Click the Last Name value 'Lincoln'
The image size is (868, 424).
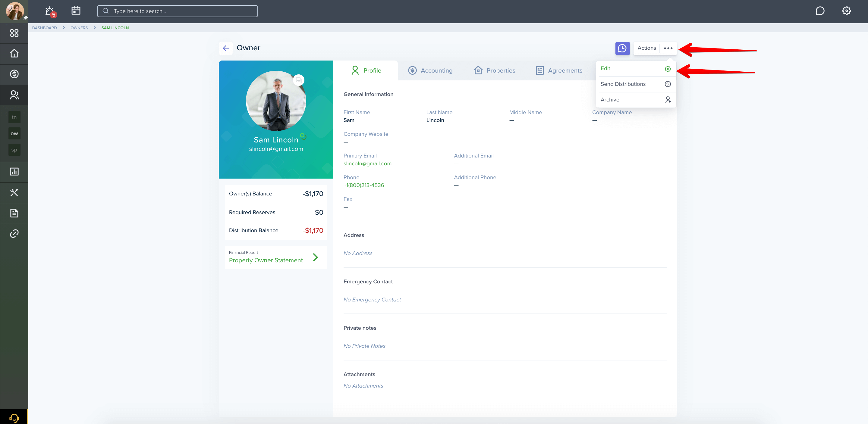435,120
